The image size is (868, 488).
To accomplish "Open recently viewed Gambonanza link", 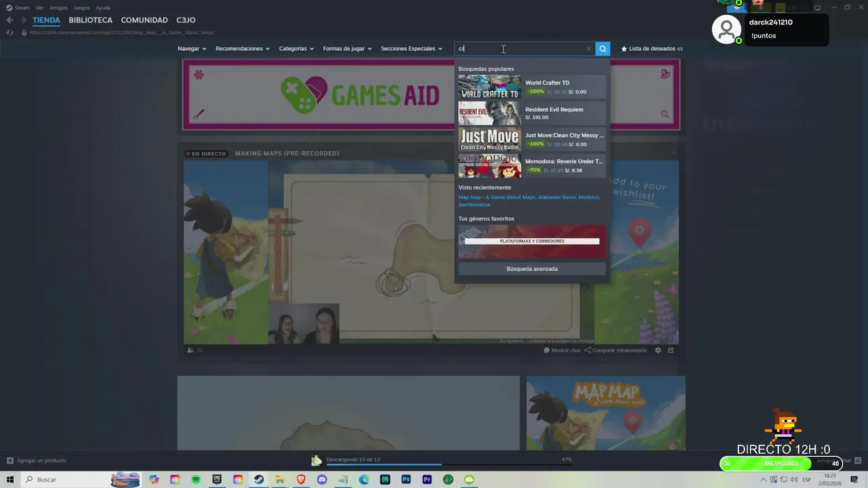I will point(474,204).
